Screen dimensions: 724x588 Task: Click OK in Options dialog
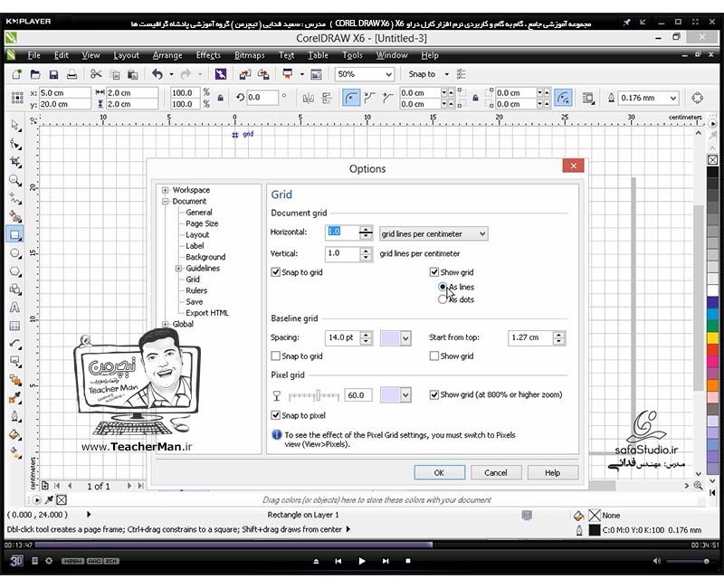pos(439,472)
